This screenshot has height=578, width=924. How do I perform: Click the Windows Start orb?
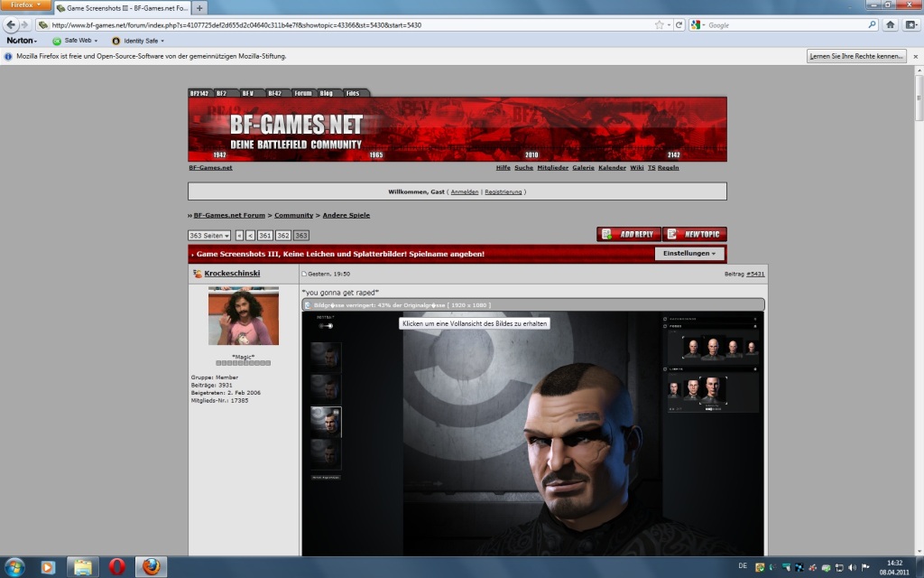point(14,567)
